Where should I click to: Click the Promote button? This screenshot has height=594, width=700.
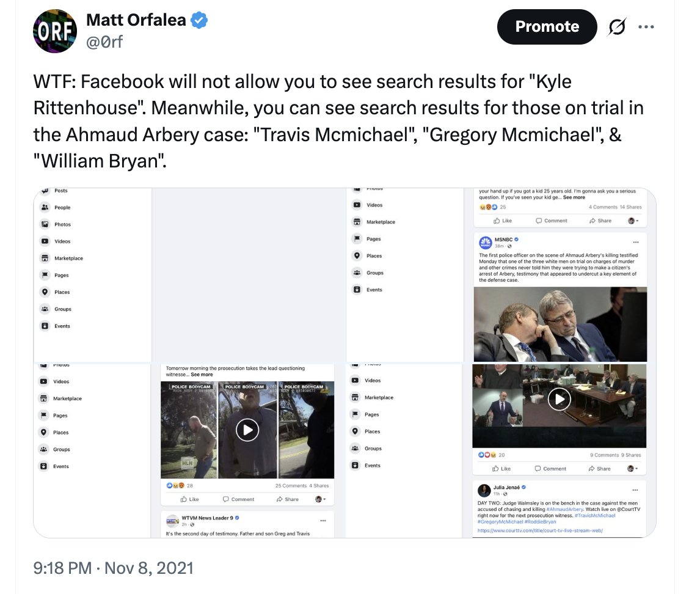coord(547,27)
